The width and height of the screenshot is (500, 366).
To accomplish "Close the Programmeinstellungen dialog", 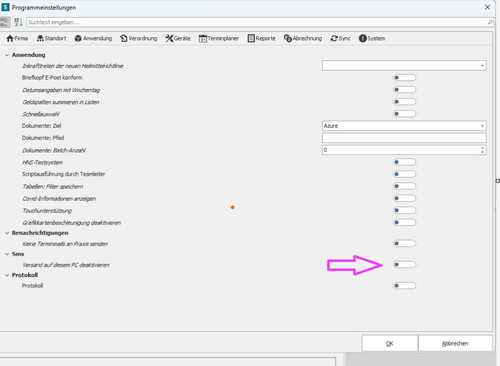I will [487, 7].
